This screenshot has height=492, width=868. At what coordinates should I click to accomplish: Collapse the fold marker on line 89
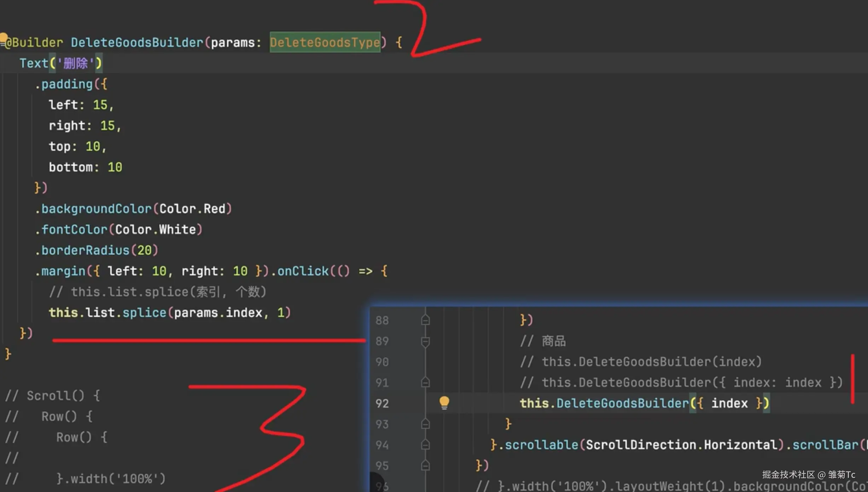(426, 341)
